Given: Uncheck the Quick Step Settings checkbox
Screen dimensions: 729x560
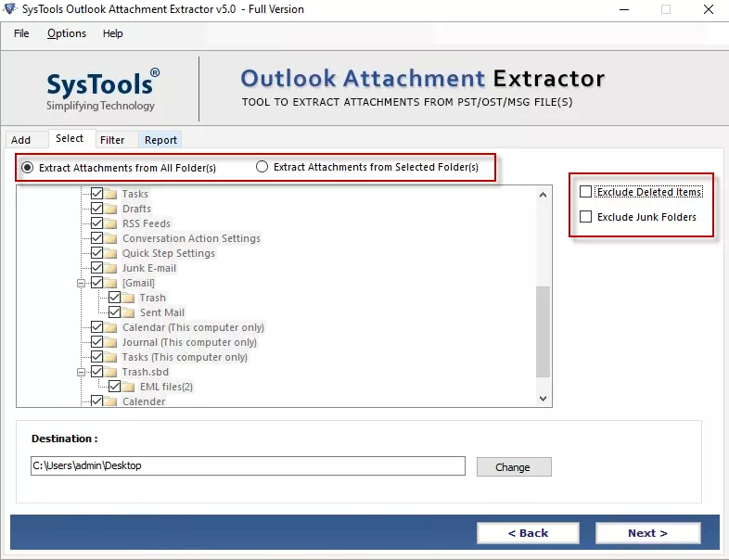Looking at the screenshot, I should pyautogui.click(x=96, y=252).
